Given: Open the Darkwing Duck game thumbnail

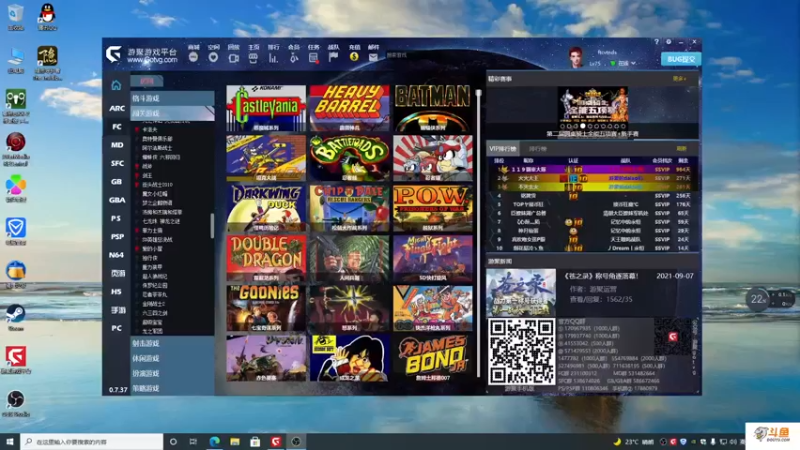Looking at the screenshot, I should point(266,208).
